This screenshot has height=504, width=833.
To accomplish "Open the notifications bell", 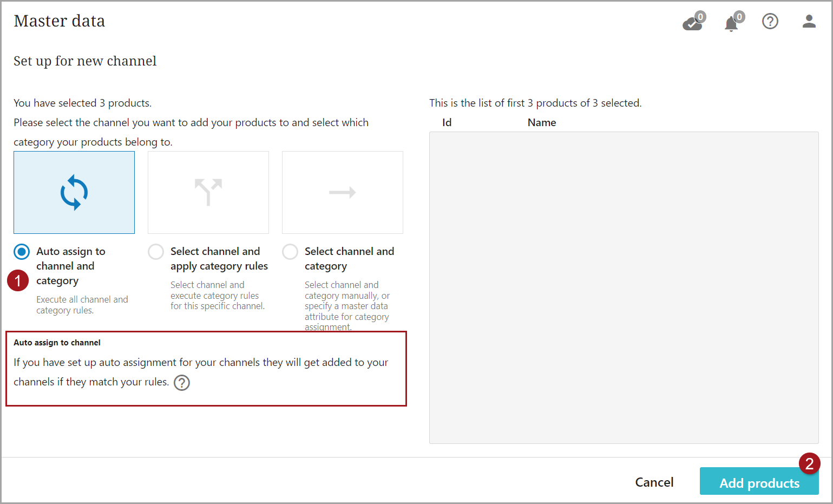I will point(731,23).
